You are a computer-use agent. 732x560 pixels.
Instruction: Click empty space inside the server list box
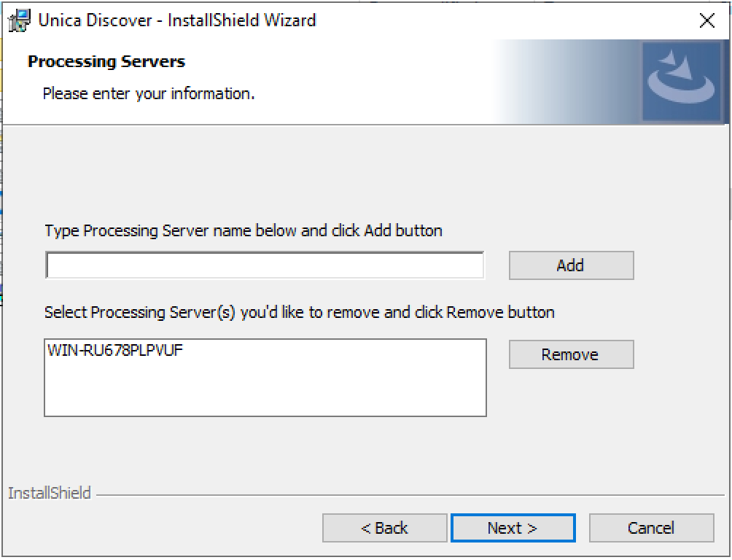265,390
